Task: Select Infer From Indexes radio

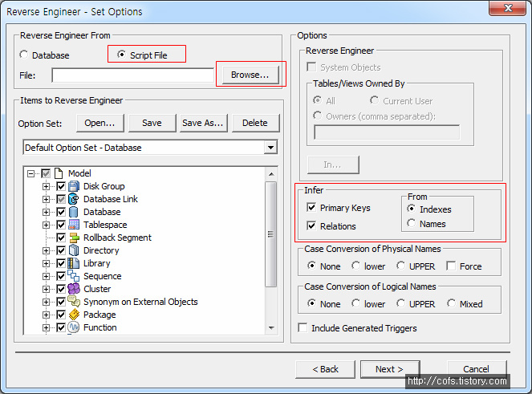Action: pos(411,209)
